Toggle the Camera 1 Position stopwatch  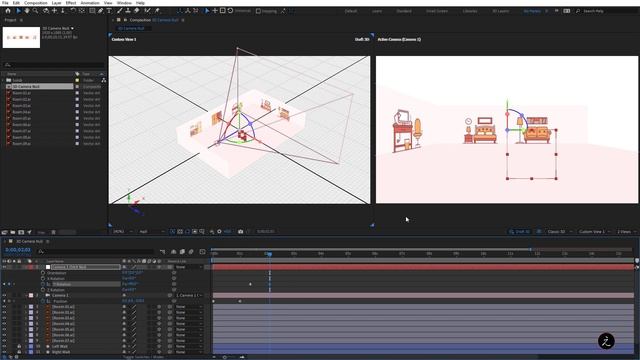(43, 301)
